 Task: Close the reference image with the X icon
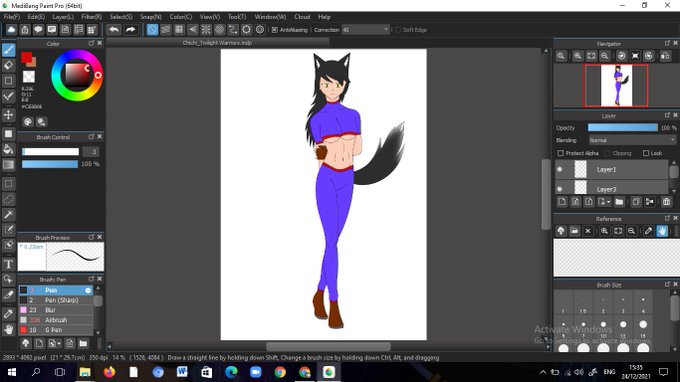[x=588, y=231]
